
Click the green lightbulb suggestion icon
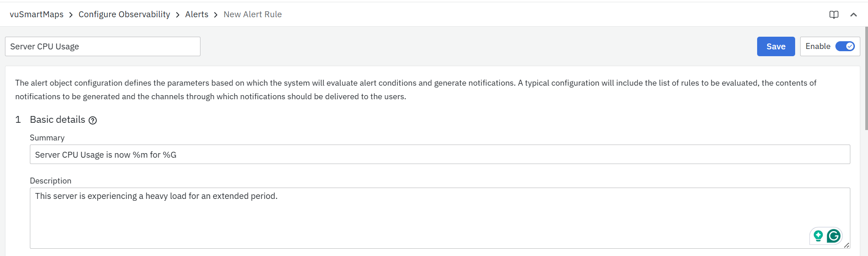[818, 236]
